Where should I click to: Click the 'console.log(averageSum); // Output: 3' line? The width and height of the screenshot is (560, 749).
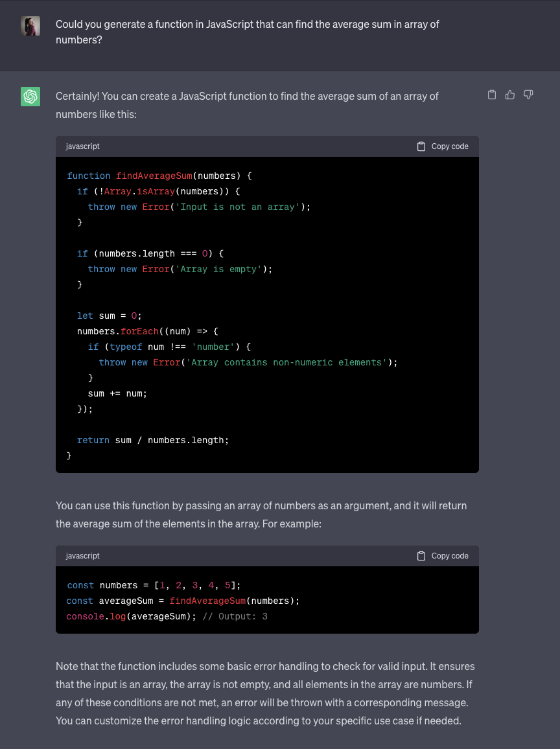(x=167, y=616)
